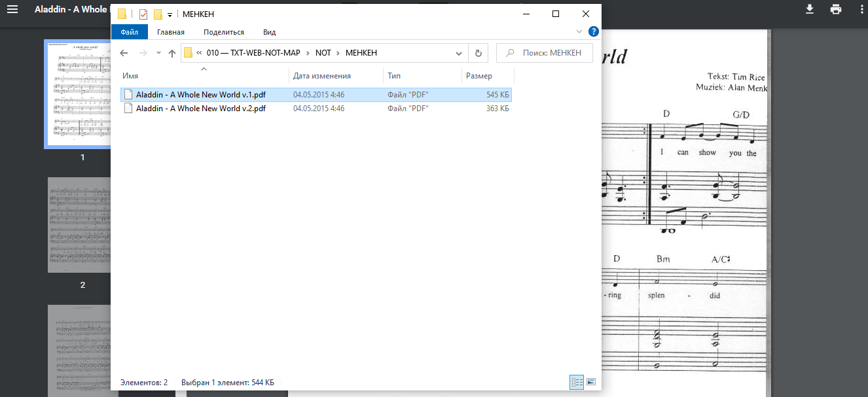Click the 363 КБ size cell

click(497, 109)
